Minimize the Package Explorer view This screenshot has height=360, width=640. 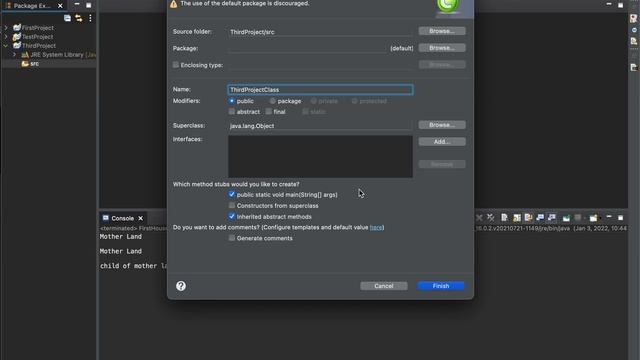click(x=77, y=4)
